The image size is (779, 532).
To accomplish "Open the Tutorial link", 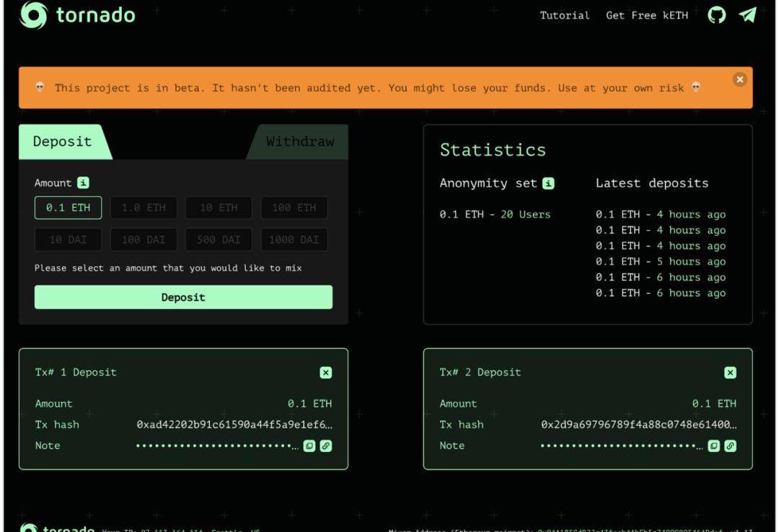I will 564,15.
